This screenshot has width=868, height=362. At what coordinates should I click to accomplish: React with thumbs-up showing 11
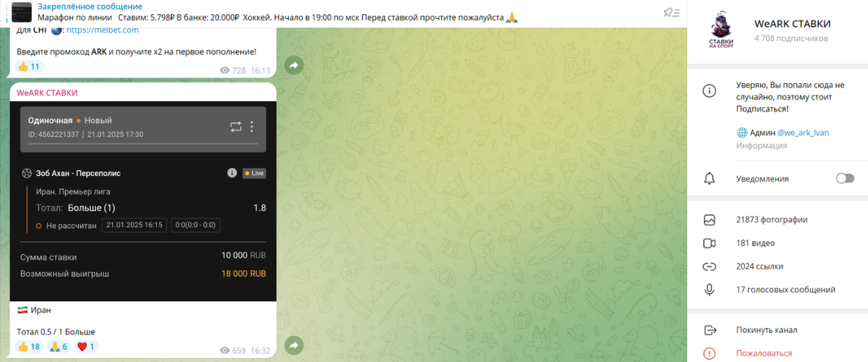click(29, 67)
